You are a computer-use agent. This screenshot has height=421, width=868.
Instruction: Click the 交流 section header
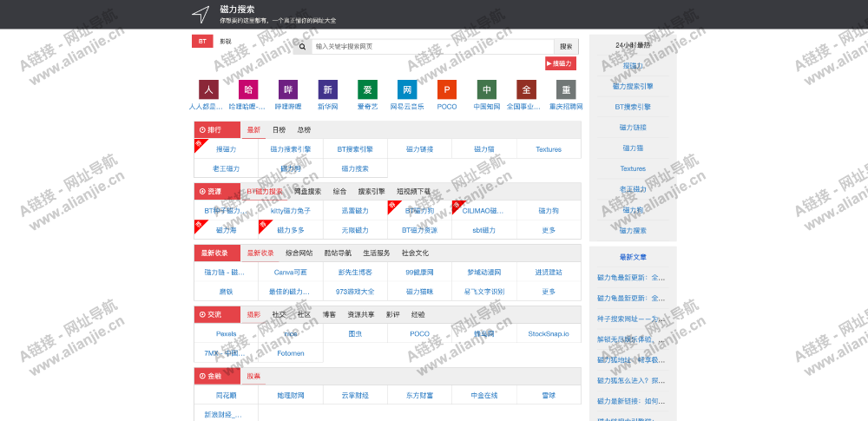point(218,314)
